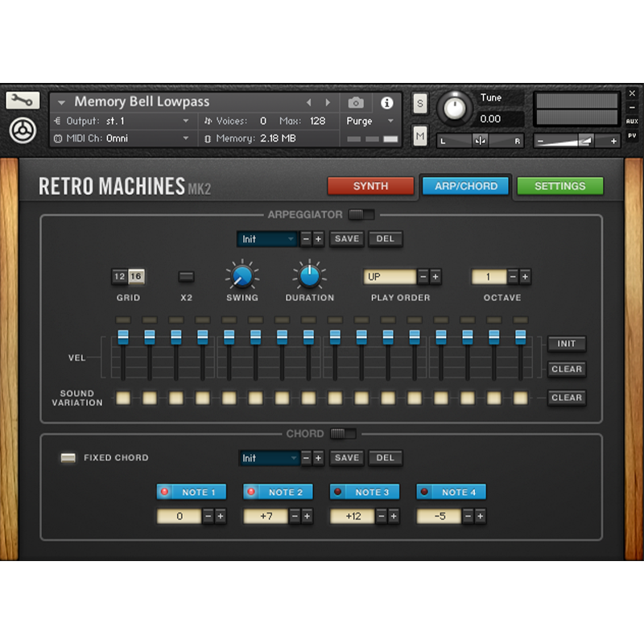This screenshot has height=644, width=644.
Task: Increase Play Order with plus button
Action: tap(436, 277)
